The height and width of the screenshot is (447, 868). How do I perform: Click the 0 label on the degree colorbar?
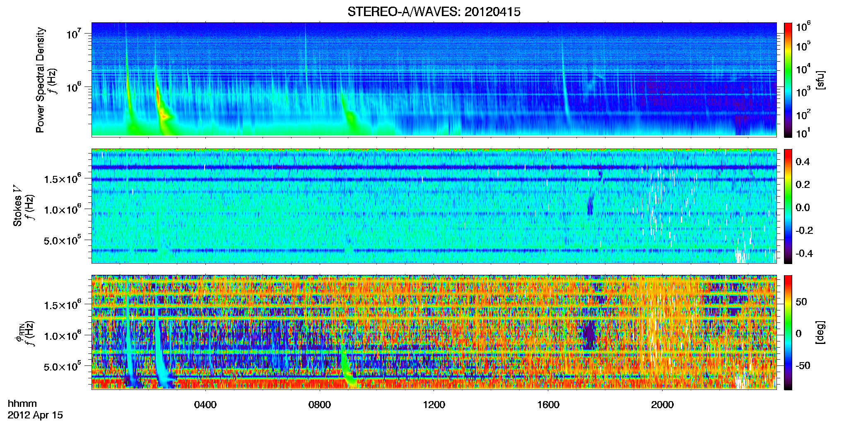(798, 334)
